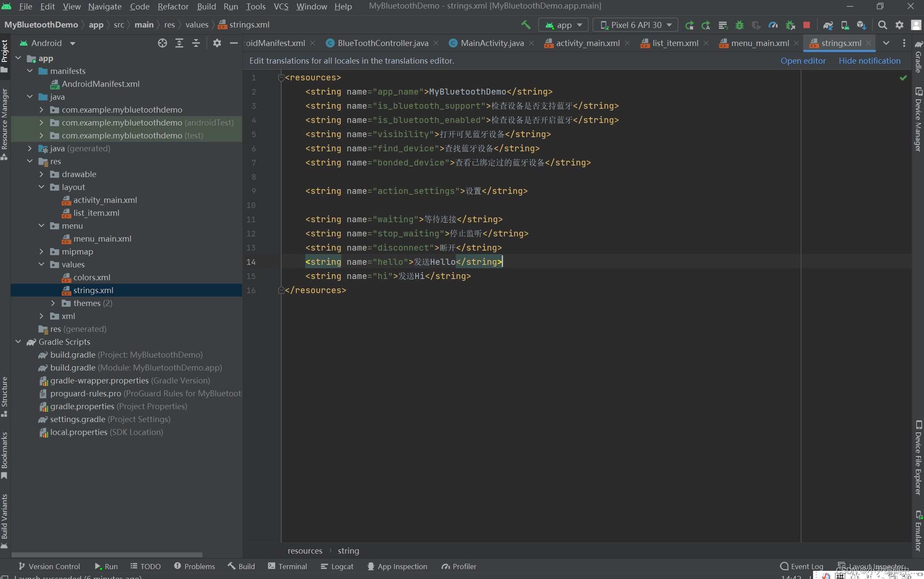The image size is (924, 579).
Task: Click the user account avatar icon
Action: coord(916,25)
